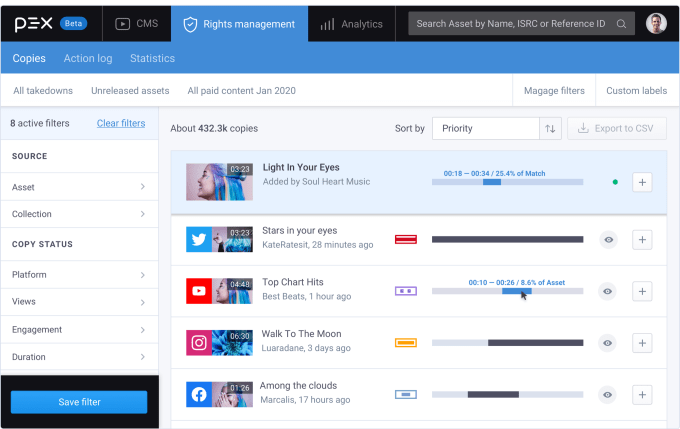Expand the Asset filter
This screenshot has width=680, height=429.
tap(78, 187)
